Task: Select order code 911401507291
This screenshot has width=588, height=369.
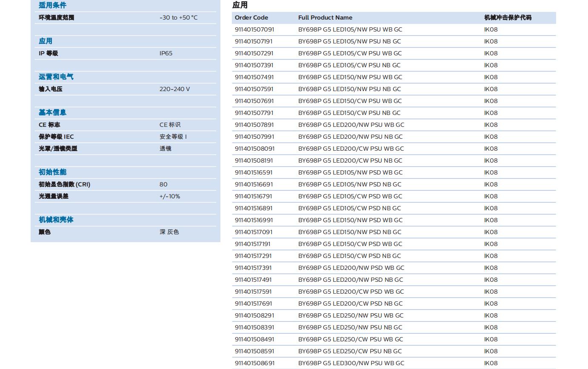Action: pos(254,53)
